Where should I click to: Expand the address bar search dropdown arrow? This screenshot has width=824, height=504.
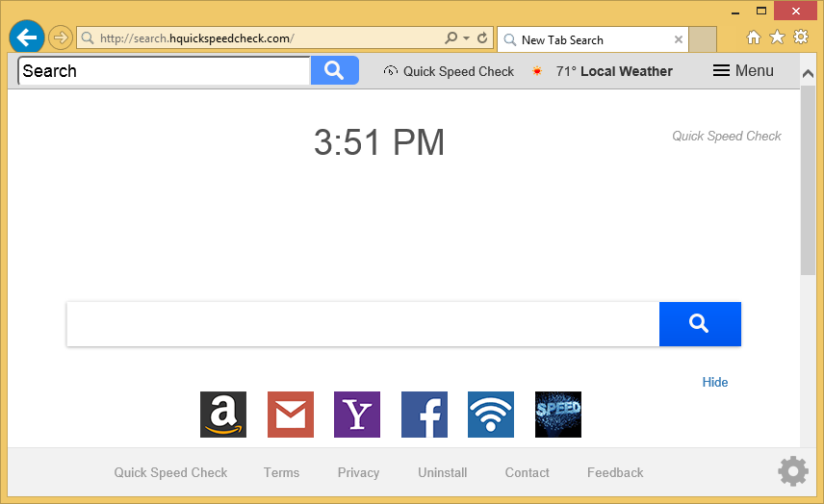pos(467,38)
